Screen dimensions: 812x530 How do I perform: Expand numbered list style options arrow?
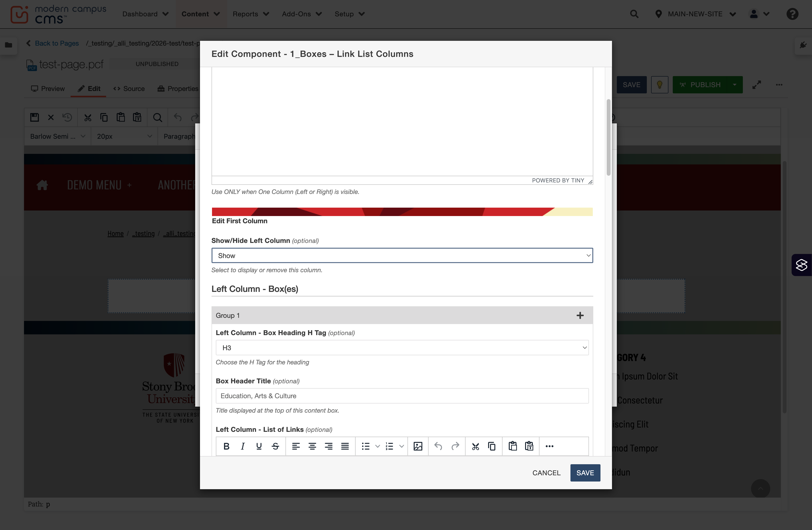click(402, 446)
